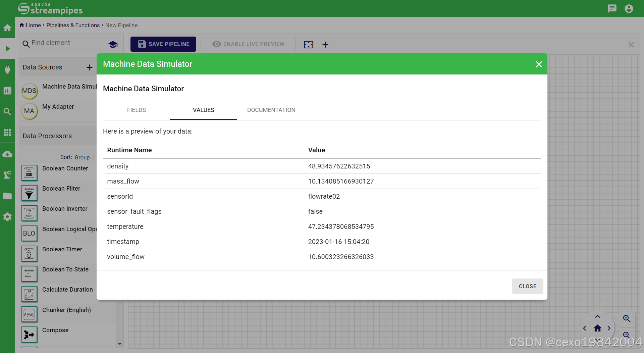Click the sensor_fault_flags runtime name

[134, 211]
